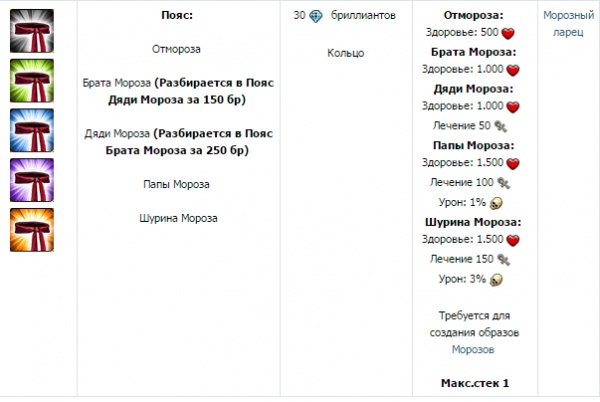This screenshot has height=402, width=600.
Task: Click the healing icon beside Лечение 100
Action: [505, 183]
